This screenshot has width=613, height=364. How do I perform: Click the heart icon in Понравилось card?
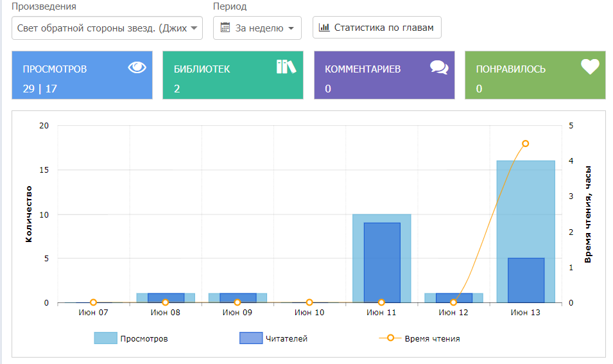coord(589,67)
